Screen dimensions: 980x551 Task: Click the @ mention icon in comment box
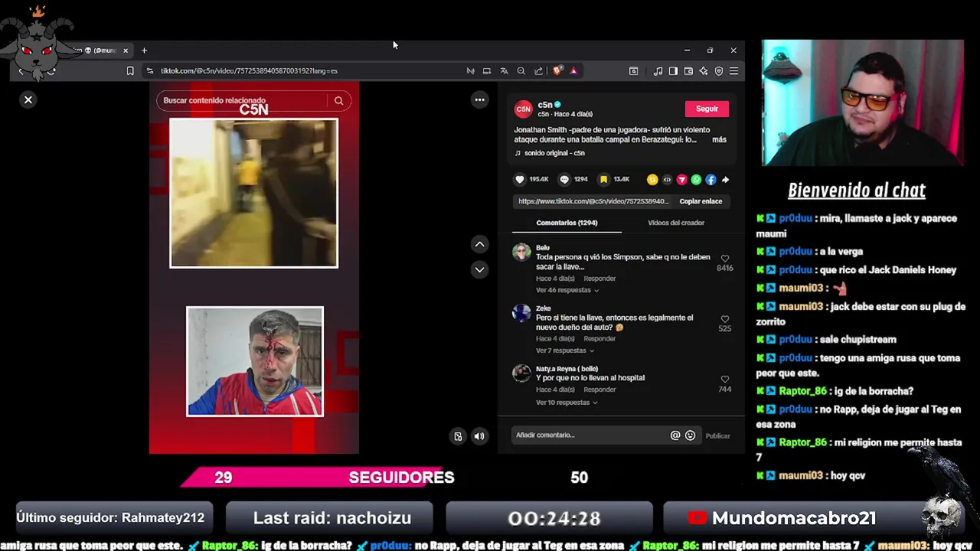point(675,435)
